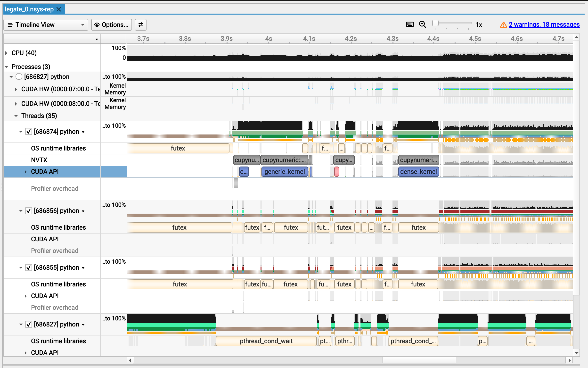The width and height of the screenshot is (588, 368).
Task: Select the highlighted CUDA API row
Action: tap(45, 172)
